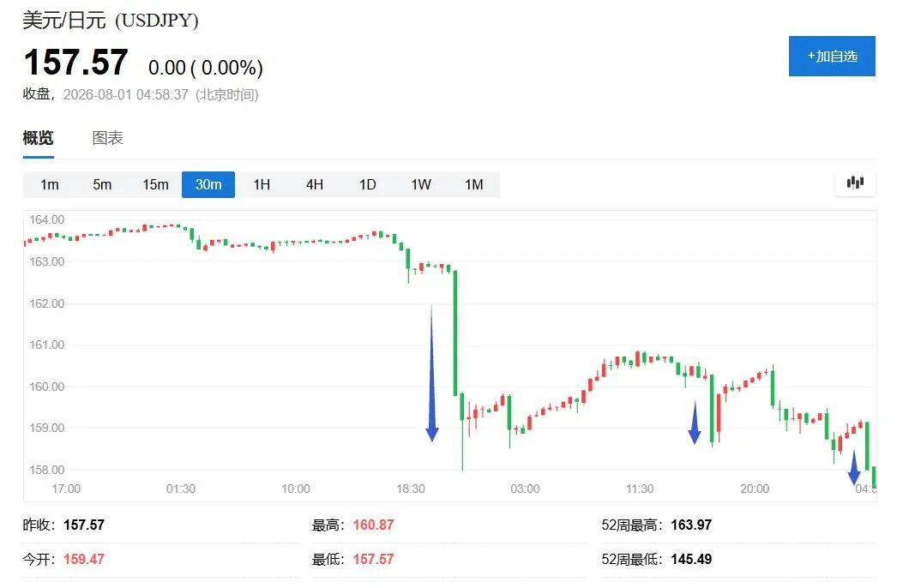Open the candlestick chart type icon
Image resolution: width=903 pixels, height=588 pixels.
(855, 183)
